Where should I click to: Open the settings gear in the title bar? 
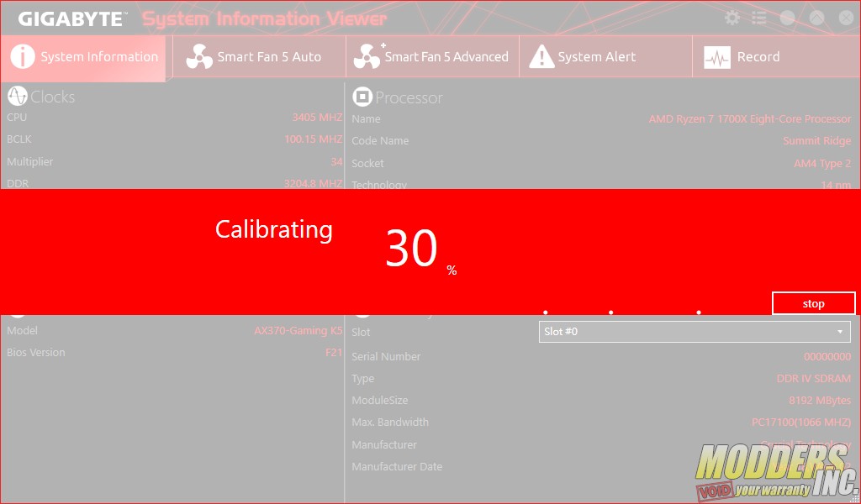pyautogui.click(x=732, y=18)
